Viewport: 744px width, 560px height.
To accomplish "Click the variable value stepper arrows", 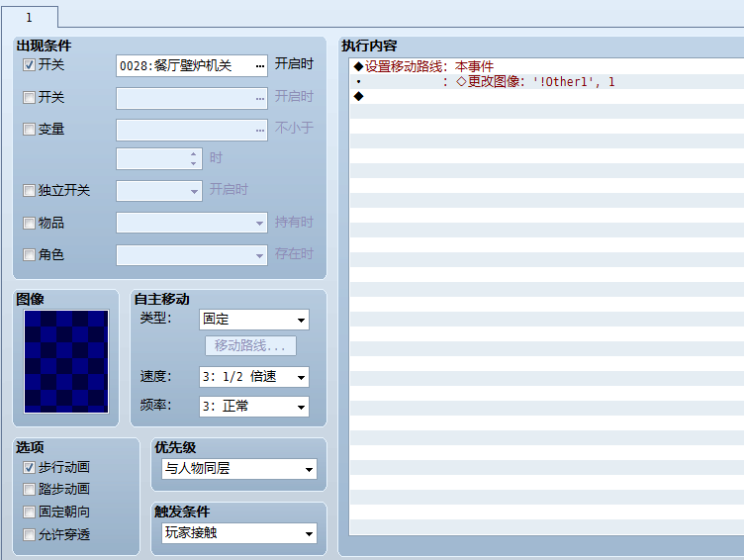I will tap(193, 159).
